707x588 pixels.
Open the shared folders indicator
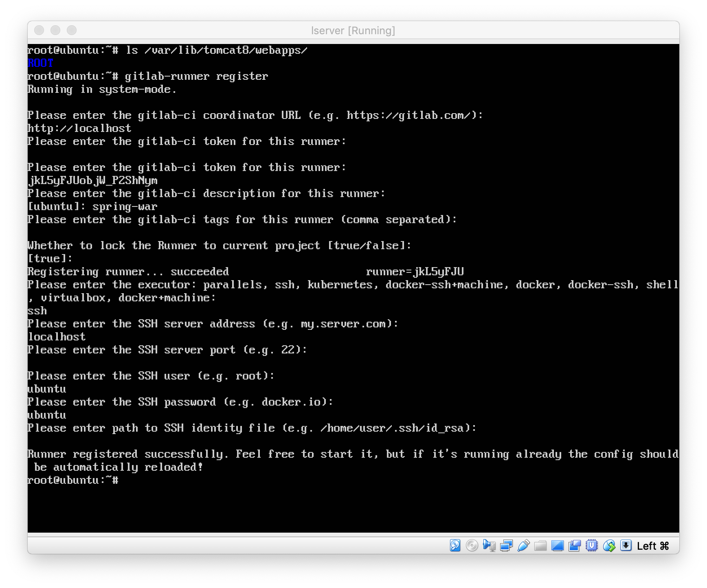pos(540,545)
